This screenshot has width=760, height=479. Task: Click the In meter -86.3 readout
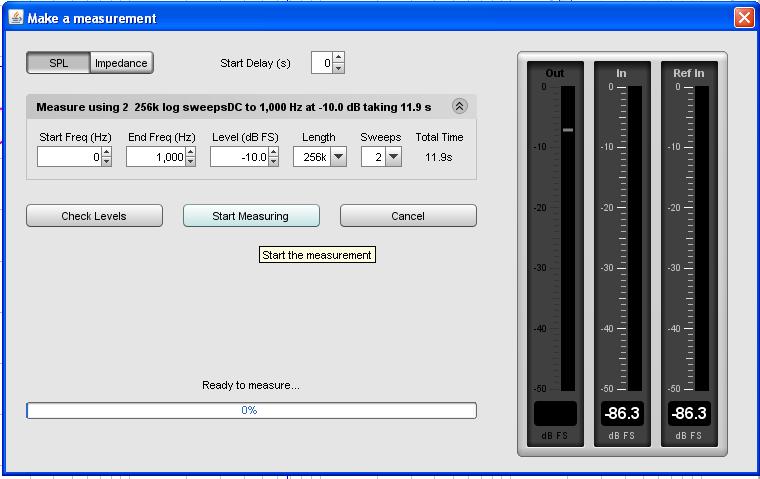[x=622, y=414]
